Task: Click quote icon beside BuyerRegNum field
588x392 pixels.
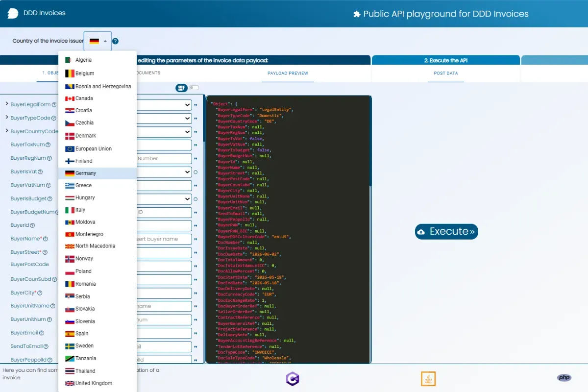Action: click(x=196, y=159)
